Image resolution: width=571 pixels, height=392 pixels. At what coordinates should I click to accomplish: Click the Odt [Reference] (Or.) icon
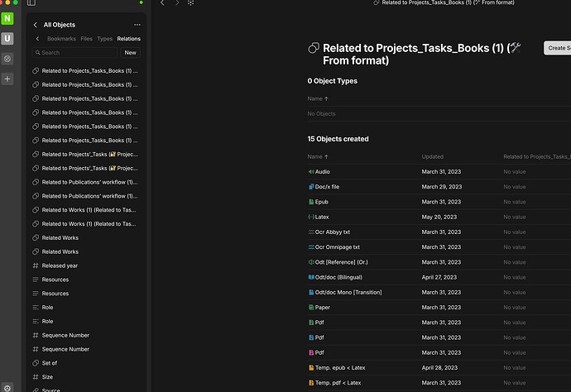click(311, 262)
